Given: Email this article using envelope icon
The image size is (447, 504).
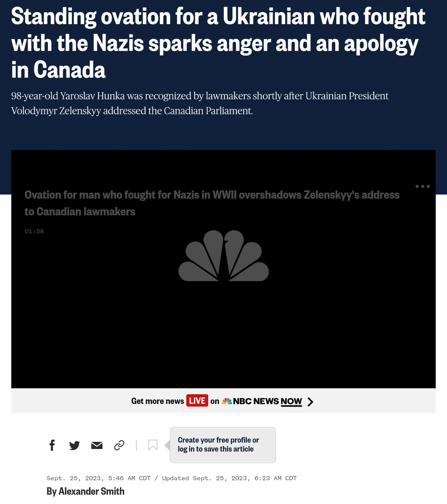Looking at the screenshot, I should click(97, 445).
